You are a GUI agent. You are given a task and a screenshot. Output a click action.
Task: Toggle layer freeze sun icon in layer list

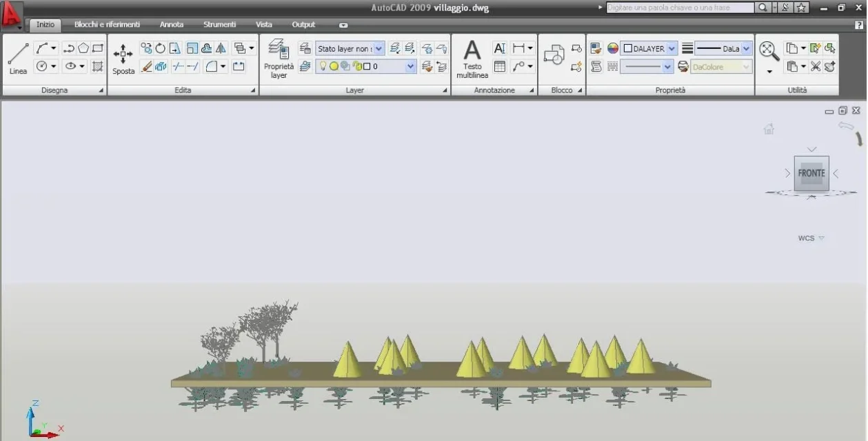click(333, 66)
